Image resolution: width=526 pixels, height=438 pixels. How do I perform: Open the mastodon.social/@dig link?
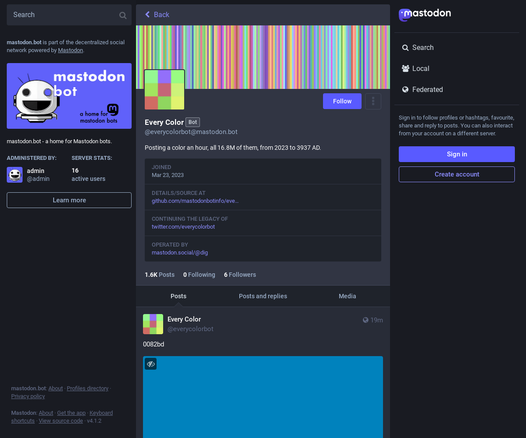tap(179, 253)
